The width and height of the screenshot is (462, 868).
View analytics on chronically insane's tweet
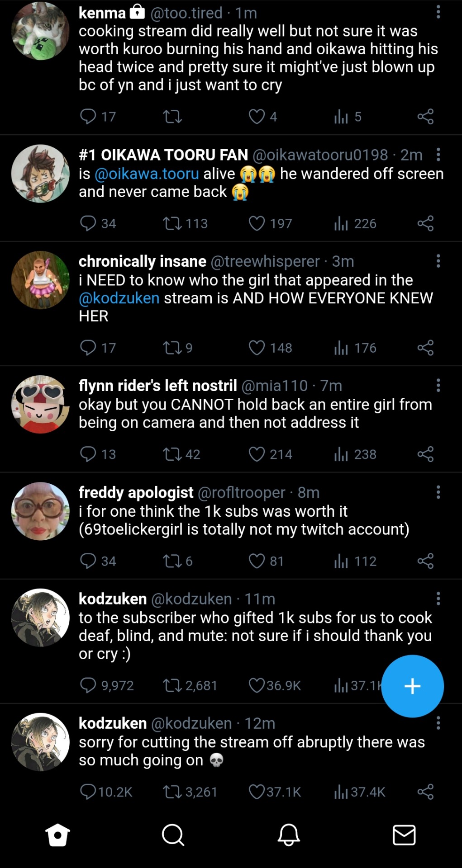[341, 348]
